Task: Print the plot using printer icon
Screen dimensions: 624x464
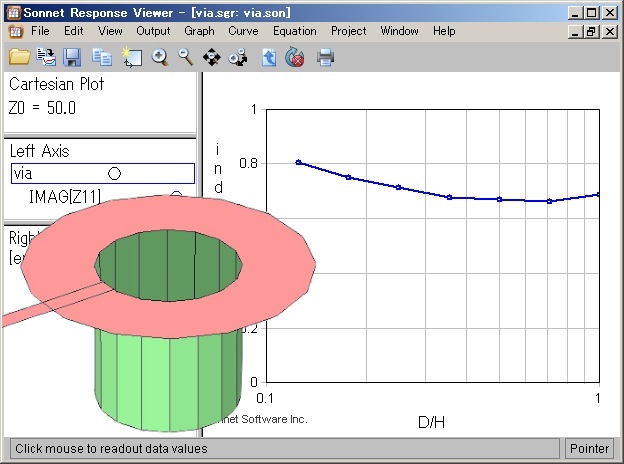Action: click(x=325, y=57)
